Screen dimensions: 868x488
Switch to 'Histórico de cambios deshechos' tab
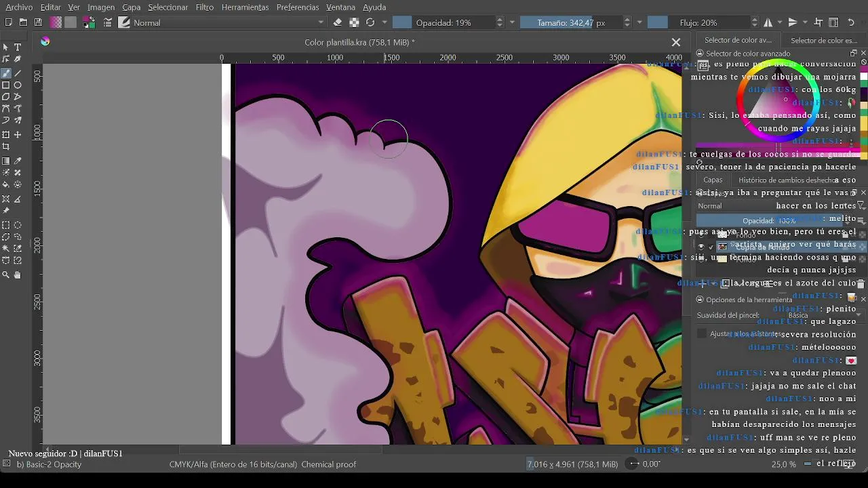pos(788,180)
